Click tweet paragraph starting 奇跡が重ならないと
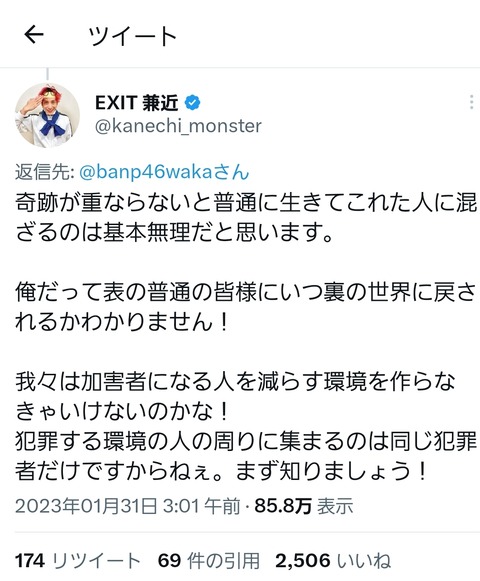 [x=246, y=219]
